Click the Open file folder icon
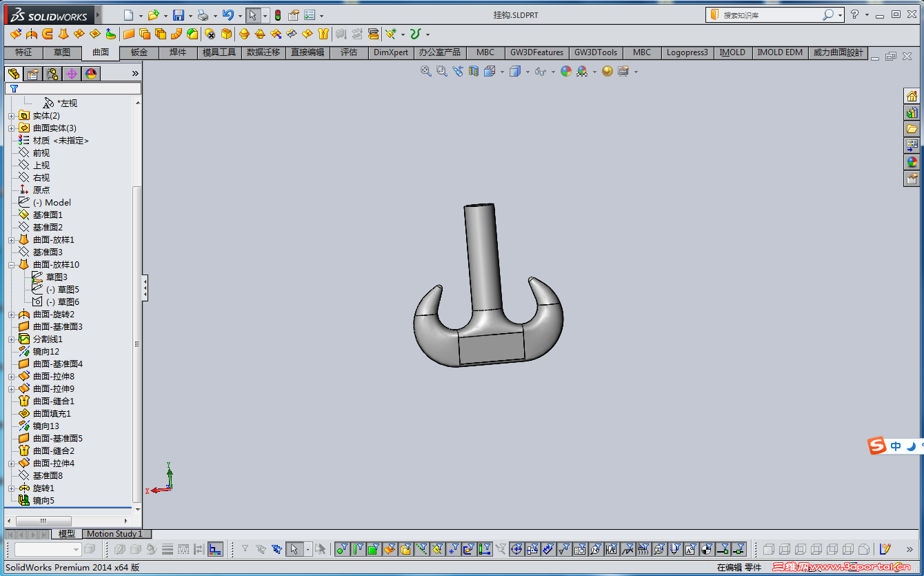924x576 pixels. [153, 15]
